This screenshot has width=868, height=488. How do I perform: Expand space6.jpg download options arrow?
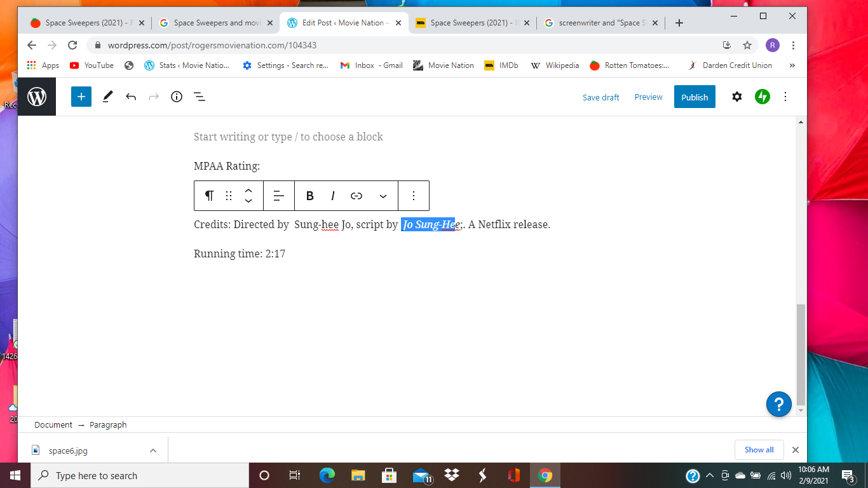(x=153, y=451)
